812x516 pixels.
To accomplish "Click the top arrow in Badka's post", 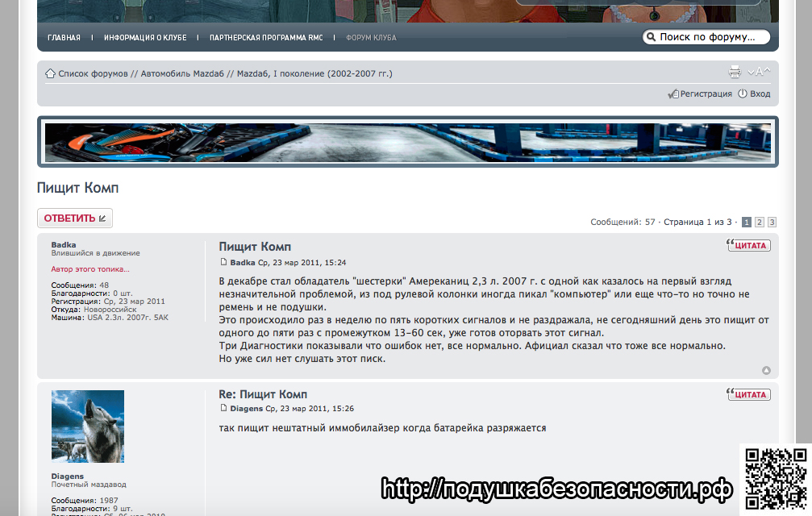I will pos(766,371).
